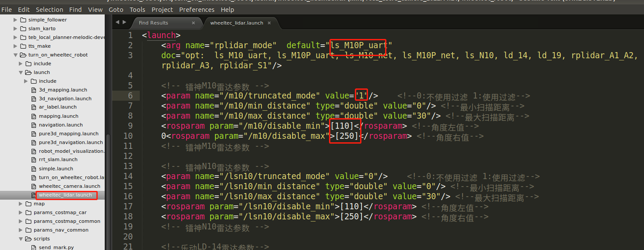Open the Selection menu
The height and width of the screenshot is (250, 644).
(x=50, y=9)
